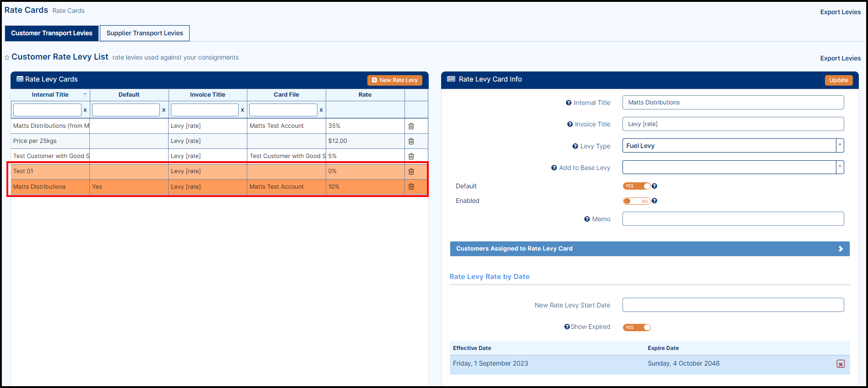The image size is (868, 388).
Task: Delete the 35% Matts Distributions levy
Action: (411, 126)
